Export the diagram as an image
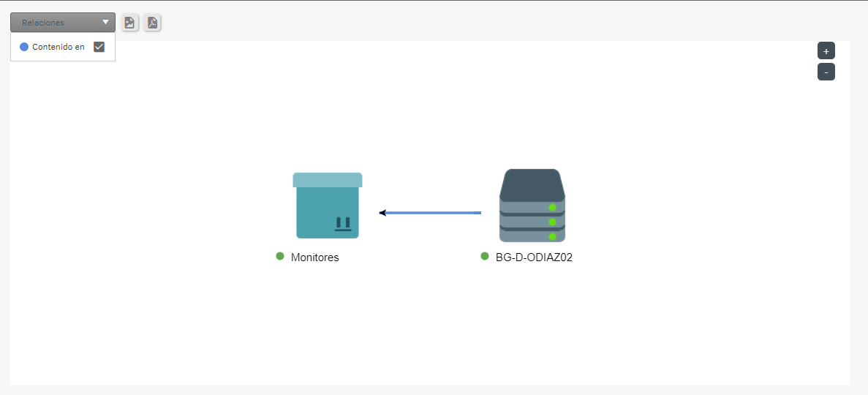Viewport: 868px width, 395px height. point(129,23)
